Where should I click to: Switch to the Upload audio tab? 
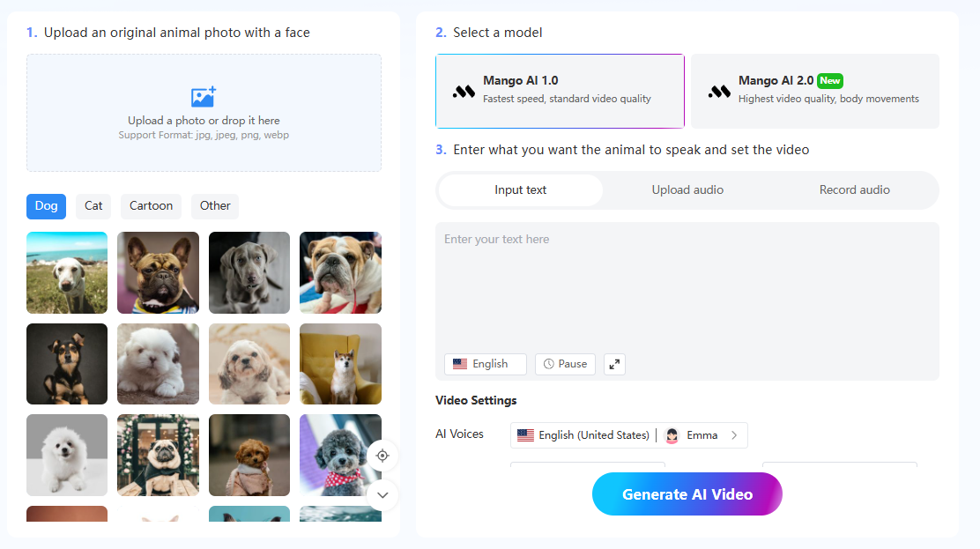pyautogui.click(x=687, y=190)
